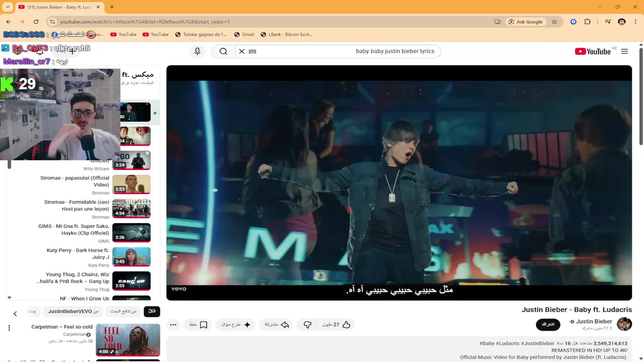Go back with the browser back arrow
644x362 pixels.
(x=9, y=22)
